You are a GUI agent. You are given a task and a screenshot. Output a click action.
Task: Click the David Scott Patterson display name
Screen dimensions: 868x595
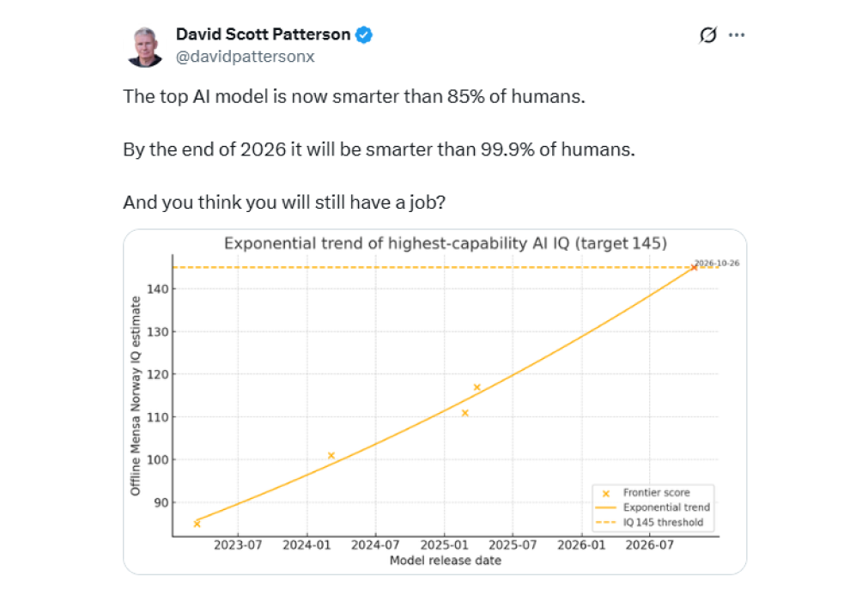click(x=263, y=34)
